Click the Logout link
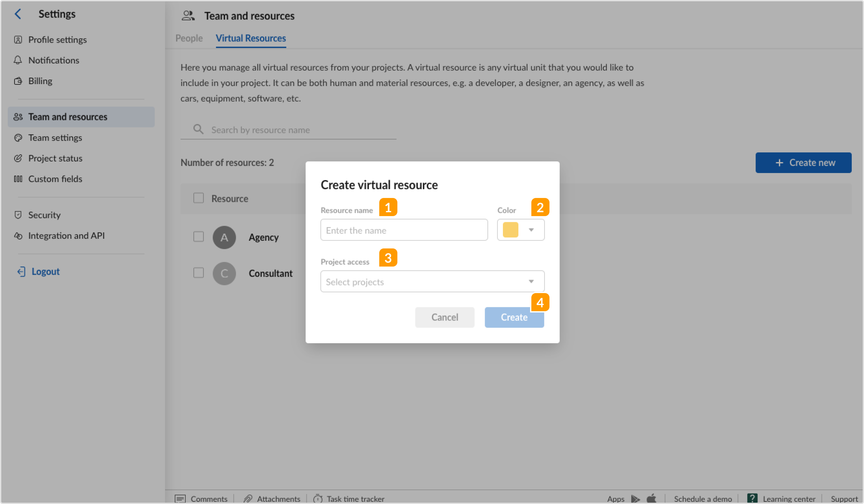864x504 pixels. pos(46,271)
